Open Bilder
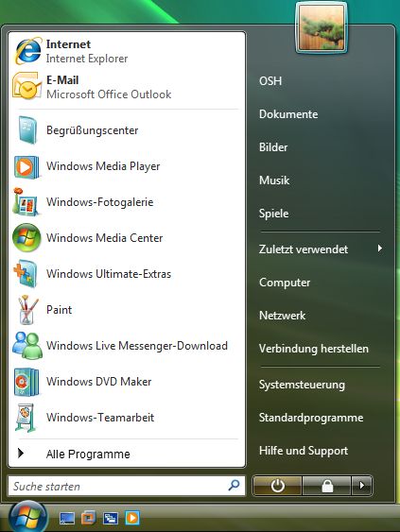Screen dimensions: 400x532 (273, 147)
